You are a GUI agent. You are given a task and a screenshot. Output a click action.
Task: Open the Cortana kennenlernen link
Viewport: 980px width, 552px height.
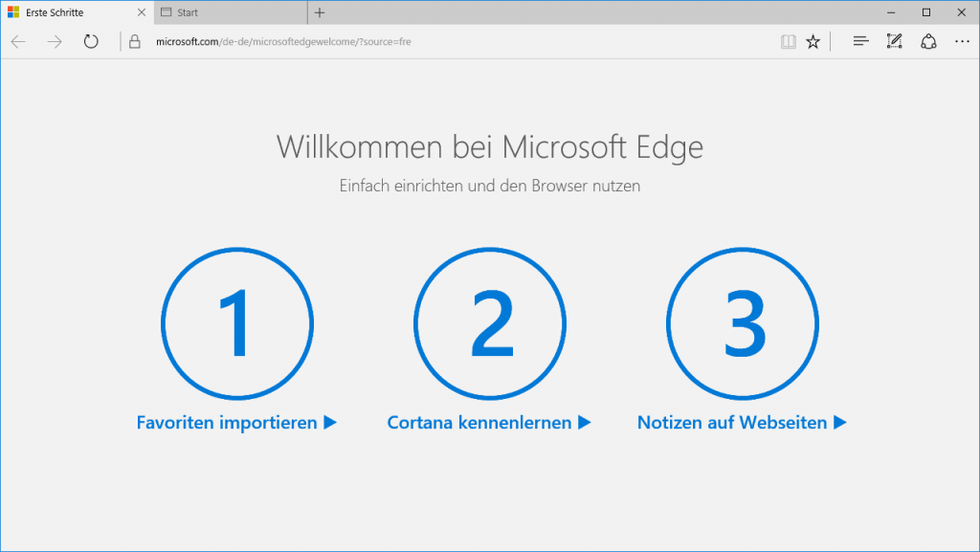pos(489,423)
